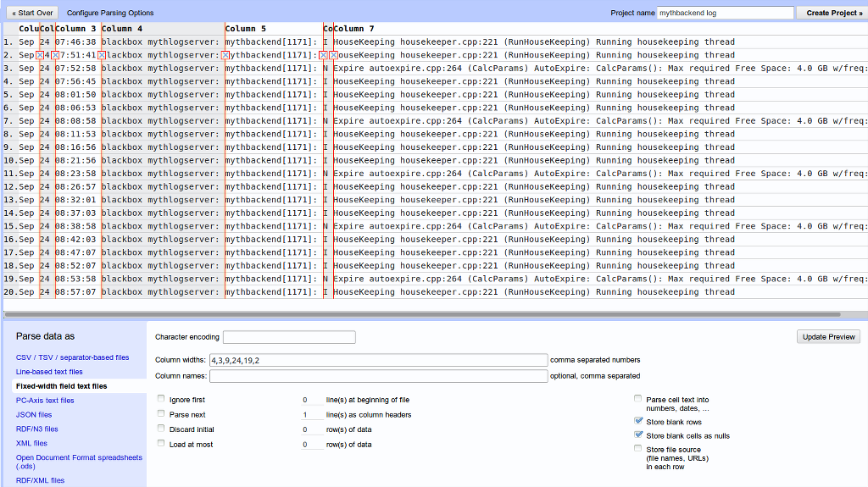Check the 'Store file source' option
This screenshot has width=868, height=487.
[638, 449]
